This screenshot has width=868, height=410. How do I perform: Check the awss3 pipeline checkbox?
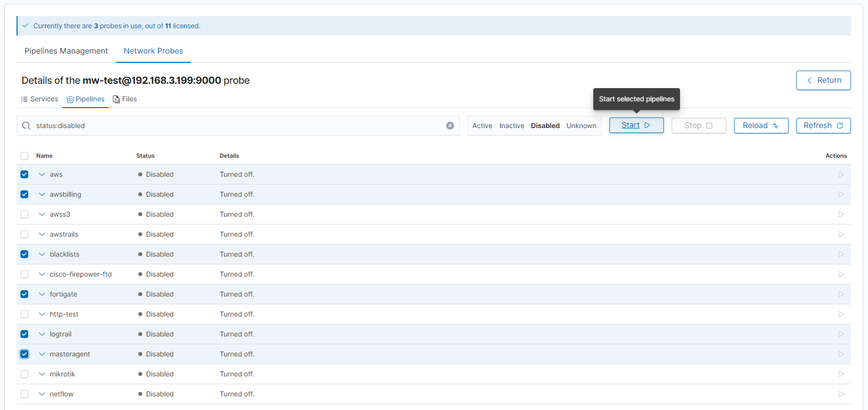pos(24,214)
